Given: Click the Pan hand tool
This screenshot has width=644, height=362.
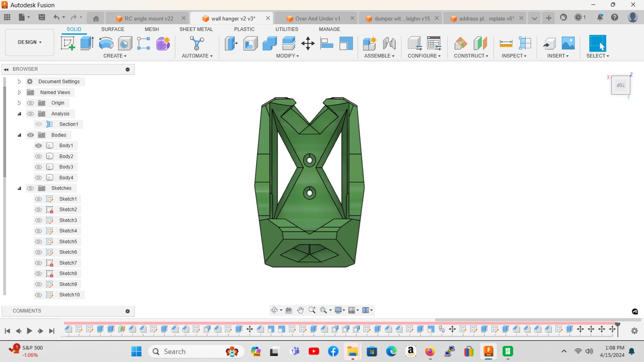Looking at the screenshot, I should point(300,310).
